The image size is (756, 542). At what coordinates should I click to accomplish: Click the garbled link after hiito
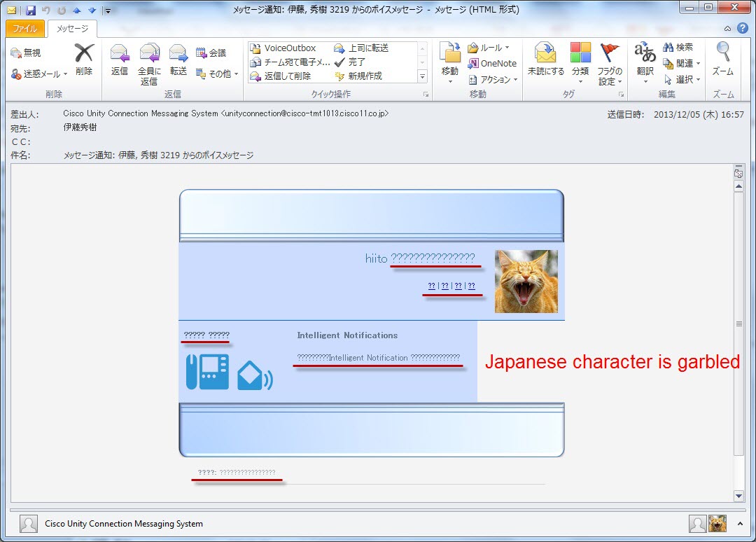click(x=433, y=258)
